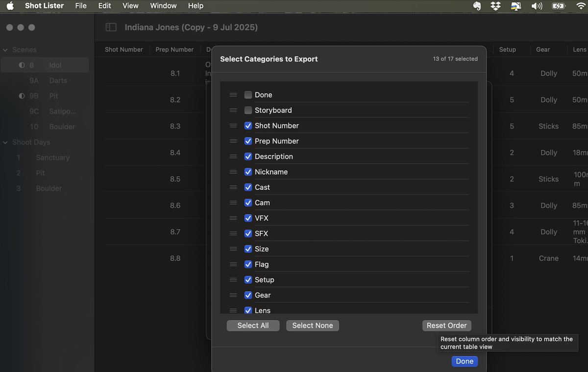Open the Window menu
The width and height of the screenshot is (588, 372).
[x=163, y=6]
